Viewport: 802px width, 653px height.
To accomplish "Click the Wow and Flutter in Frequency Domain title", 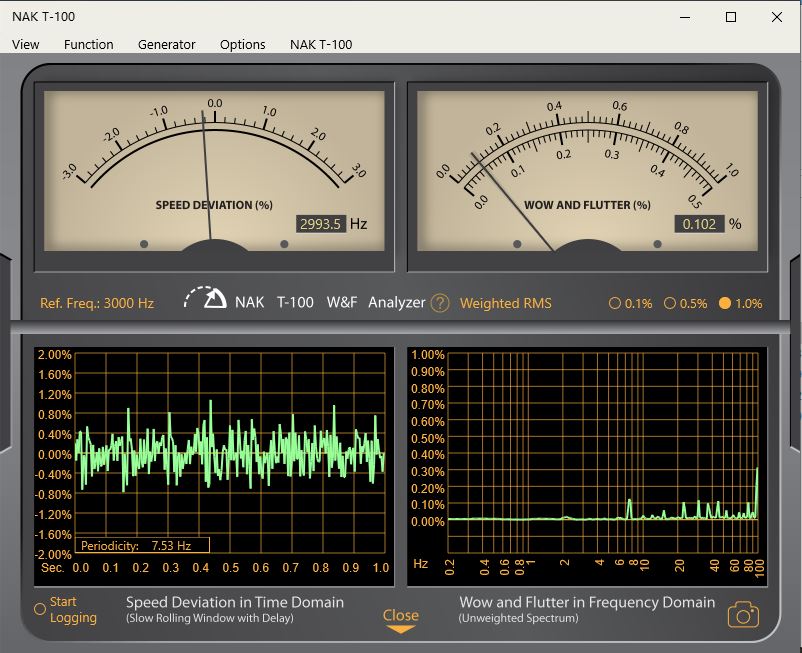I will click(587, 602).
